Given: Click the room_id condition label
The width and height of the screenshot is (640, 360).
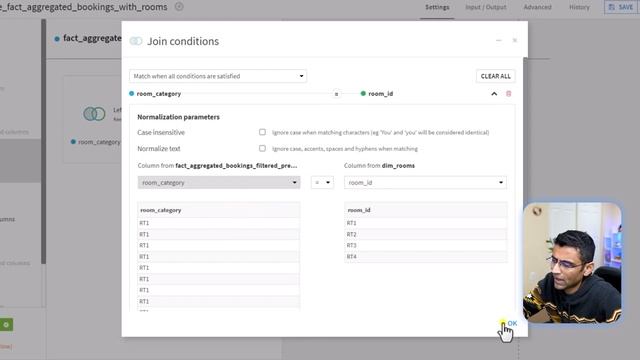Looking at the screenshot, I should click(x=380, y=93).
